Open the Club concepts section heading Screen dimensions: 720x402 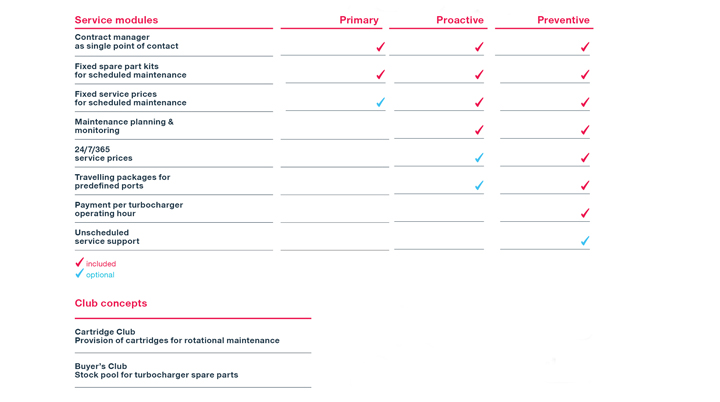(111, 303)
